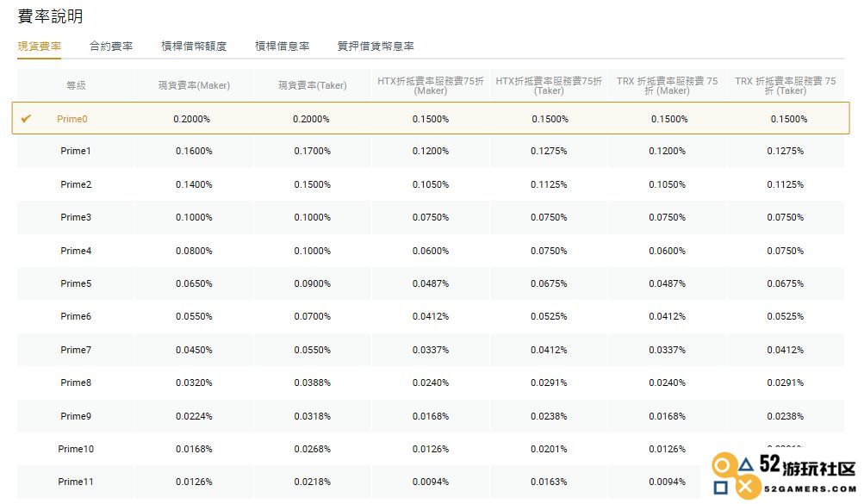Click Prime6 spot Maker fee 0.0550%
The image size is (864, 504).
click(194, 316)
